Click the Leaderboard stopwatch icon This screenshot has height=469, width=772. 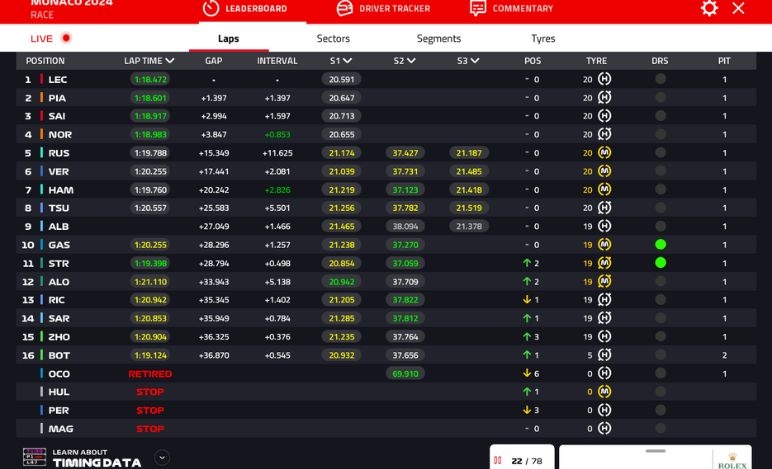click(x=210, y=8)
